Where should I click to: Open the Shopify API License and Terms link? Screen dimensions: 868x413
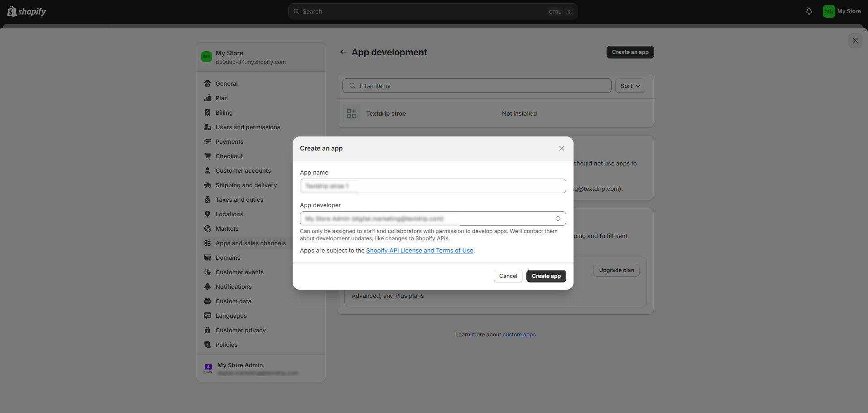[x=420, y=250]
